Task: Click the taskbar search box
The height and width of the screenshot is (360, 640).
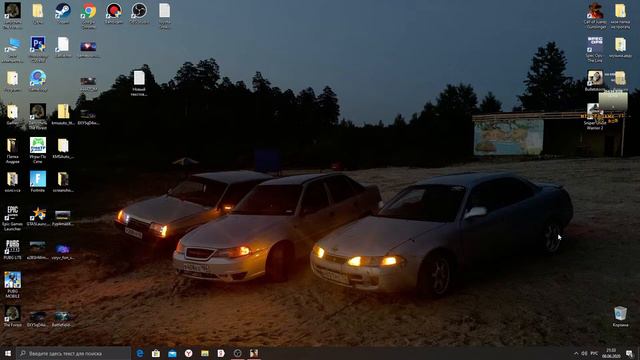Action: pos(73,353)
